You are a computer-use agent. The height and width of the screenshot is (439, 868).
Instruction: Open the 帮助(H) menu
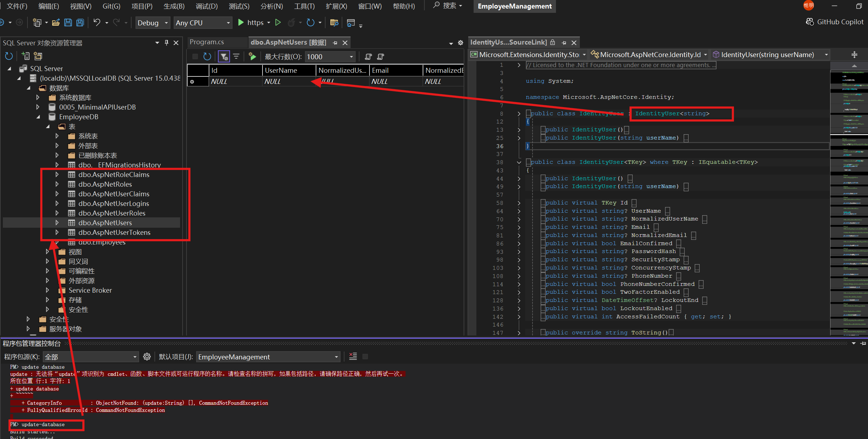click(x=404, y=6)
